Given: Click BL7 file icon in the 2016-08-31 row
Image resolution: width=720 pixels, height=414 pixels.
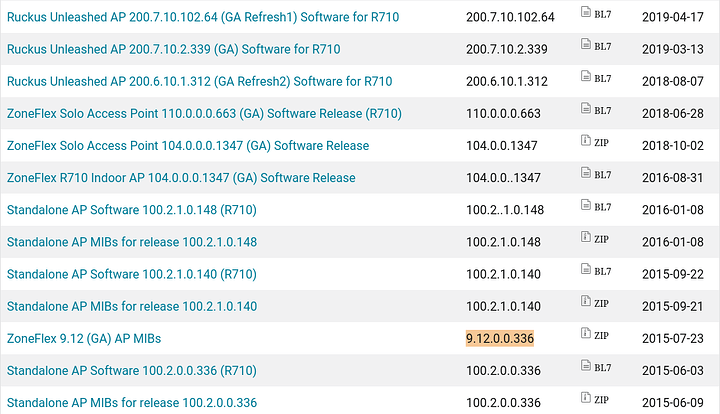Looking at the screenshot, I should (x=585, y=173).
